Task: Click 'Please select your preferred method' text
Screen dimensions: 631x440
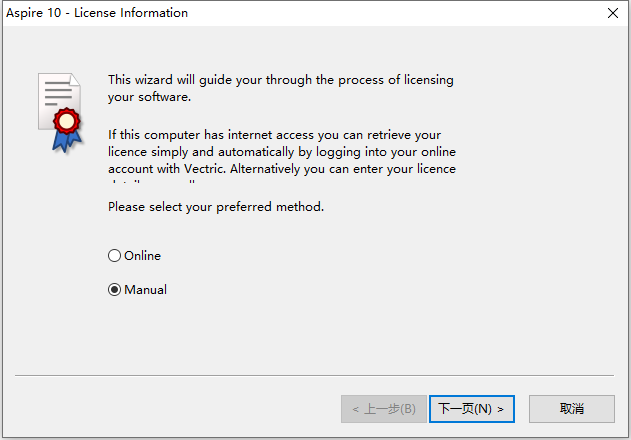Action: 216,207
